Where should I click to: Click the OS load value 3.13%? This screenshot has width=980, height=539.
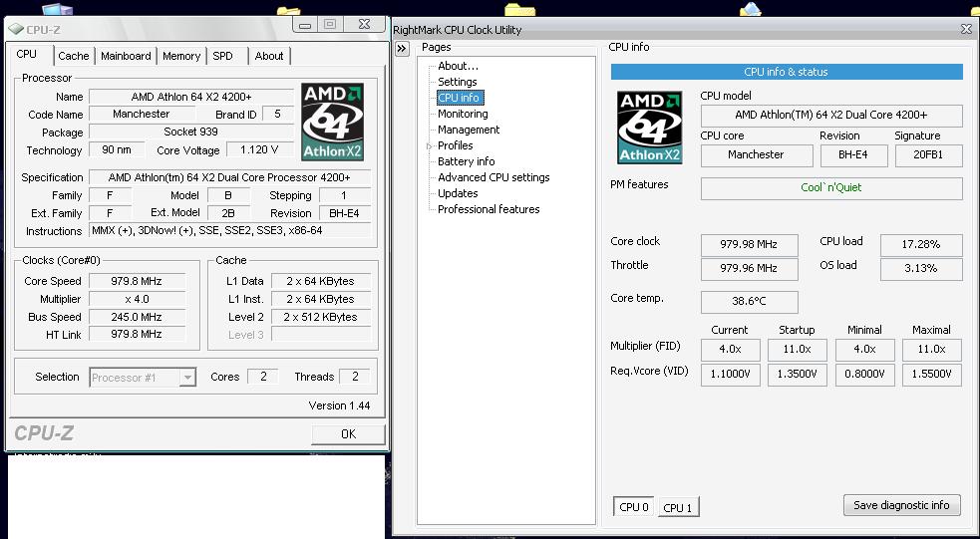[x=920, y=269]
